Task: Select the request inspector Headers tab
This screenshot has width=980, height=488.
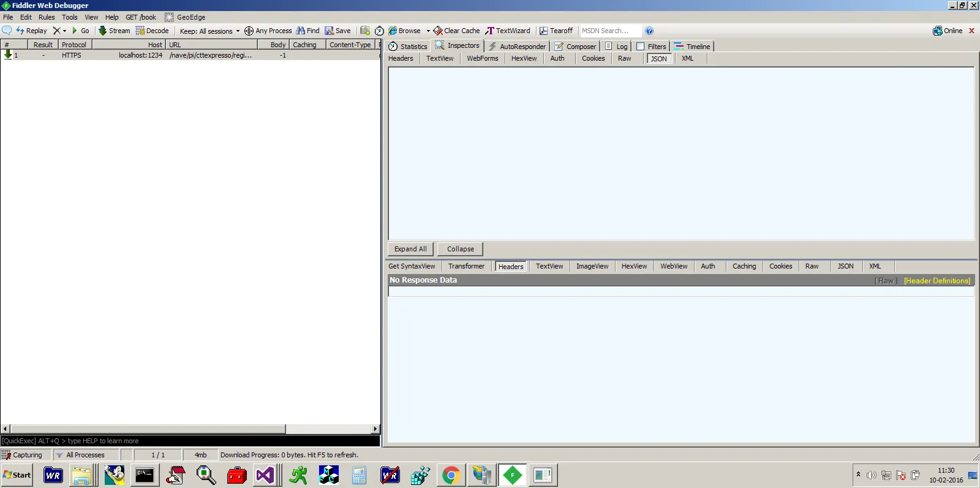Action: [401, 58]
